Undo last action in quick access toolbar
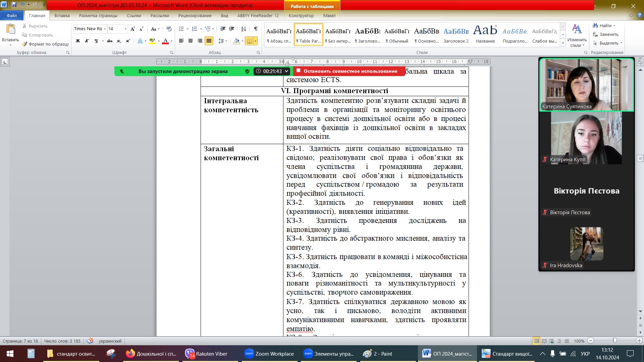The height and width of the screenshot is (362, 644). tap(23, 5)
